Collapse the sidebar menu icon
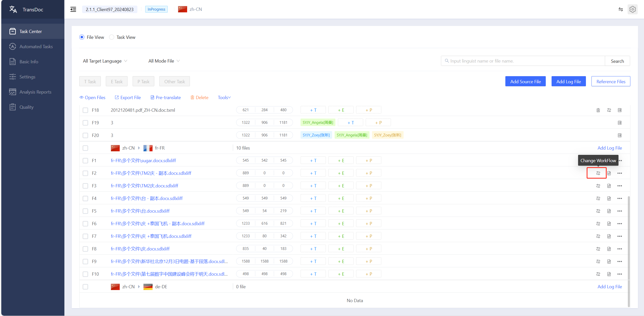Screen dimensions: 644x316 [73, 9]
